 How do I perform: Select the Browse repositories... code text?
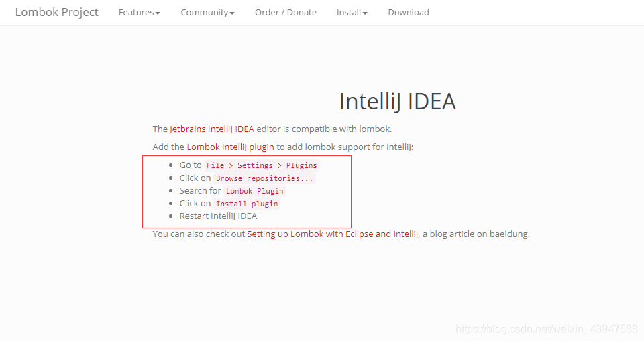click(264, 178)
